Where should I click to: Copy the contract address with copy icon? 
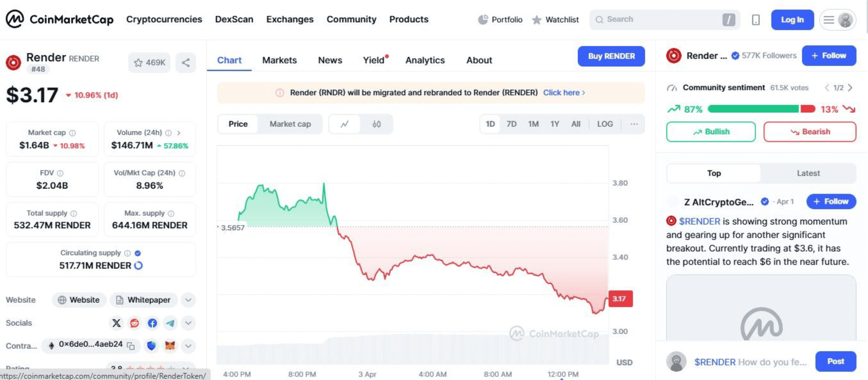131,346
